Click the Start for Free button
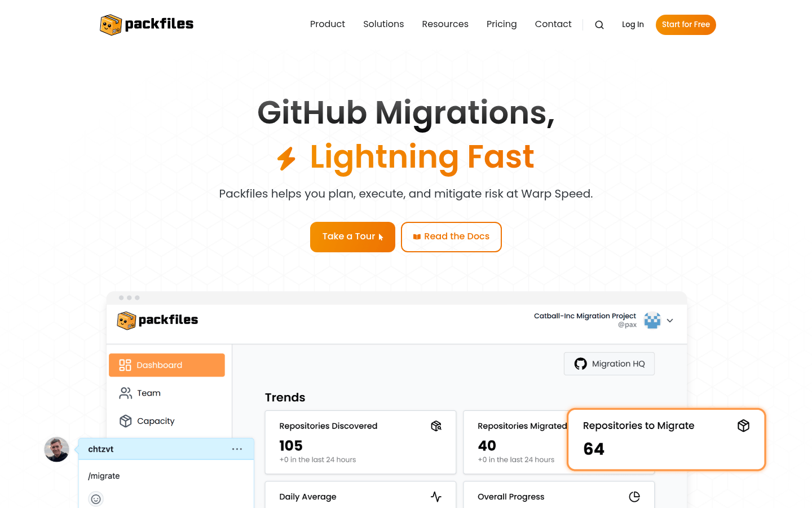The height and width of the screenshot is (508, 812). pos(686,25)
